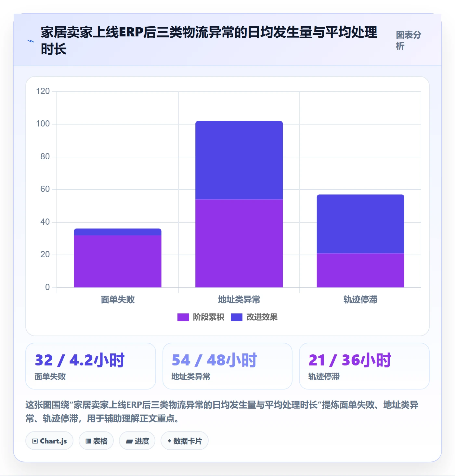Toggle the 阶段累积 legend swatch
Image resolution: width=455 pixels, height=476 pixels.
pos(183,317)
